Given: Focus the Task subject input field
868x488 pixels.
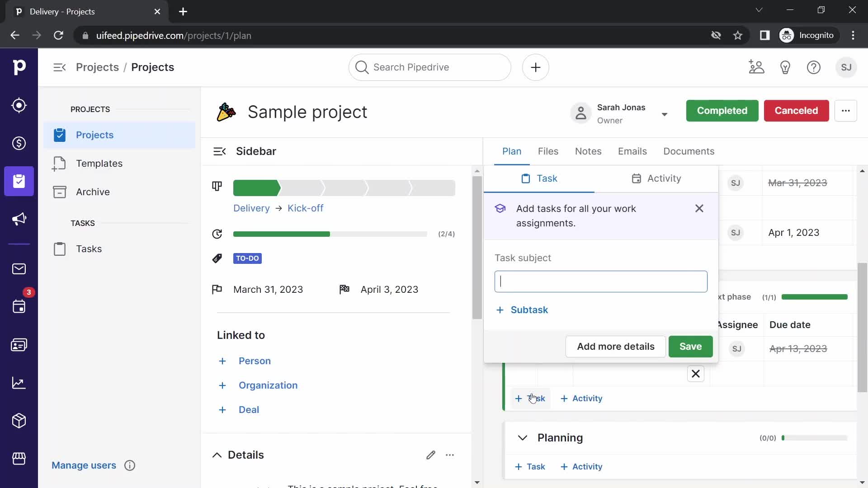Looking at the screenshot, I should tap(601, 282).
